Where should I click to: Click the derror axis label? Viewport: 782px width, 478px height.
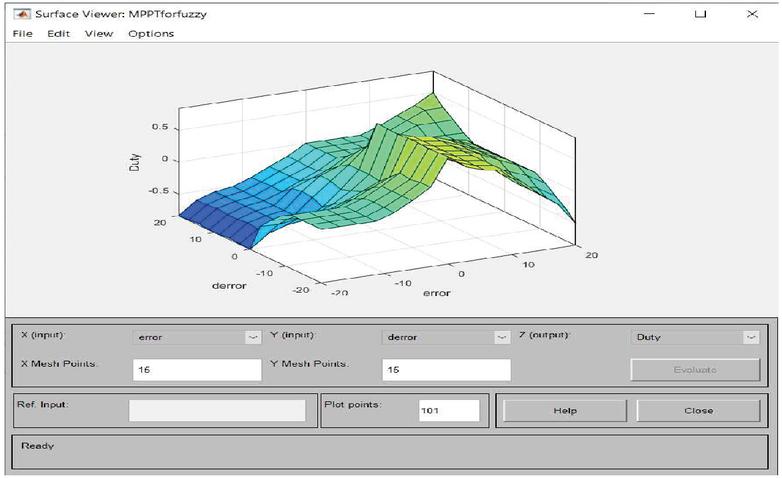(x=229, y=286)
